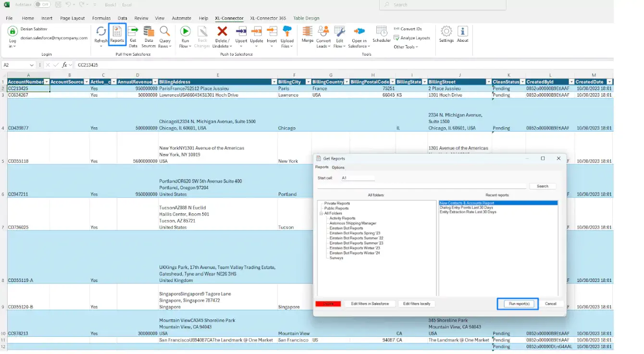644x354 pixels.
Task: Click the insert function fx icon
Action: pyautogui.click(x=64, y=65)
